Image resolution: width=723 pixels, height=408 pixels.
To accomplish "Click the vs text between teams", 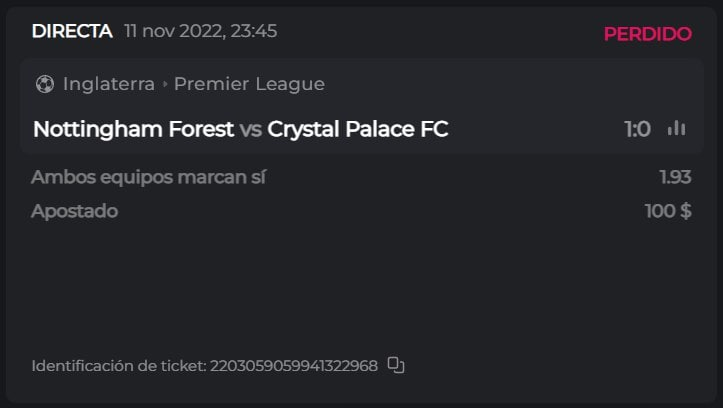I will [x=251, y=129].
